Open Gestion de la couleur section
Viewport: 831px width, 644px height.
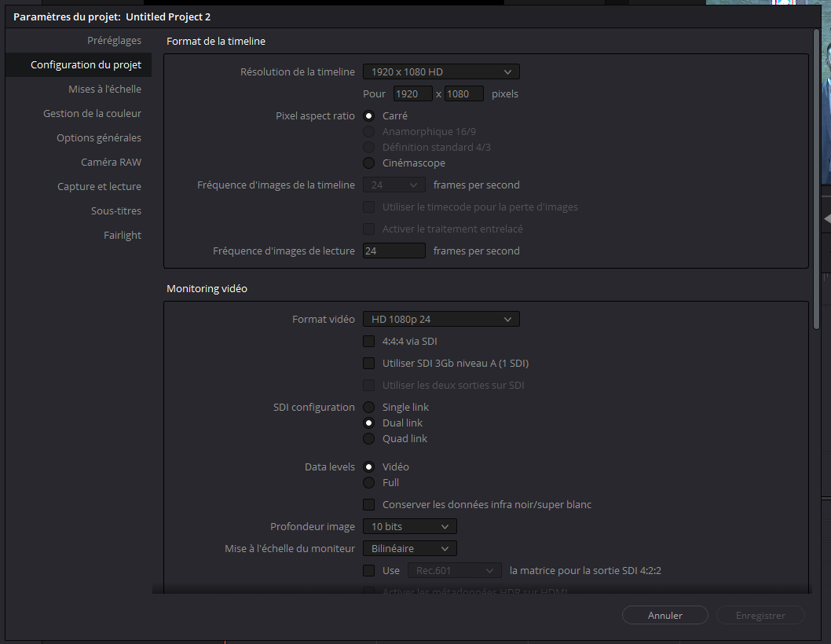click(92, 113)
